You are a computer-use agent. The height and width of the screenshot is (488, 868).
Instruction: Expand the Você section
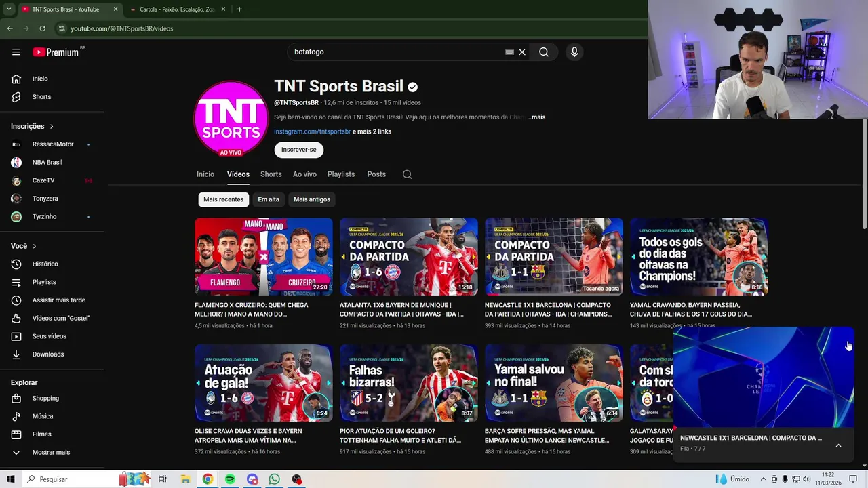coord(23,246)
